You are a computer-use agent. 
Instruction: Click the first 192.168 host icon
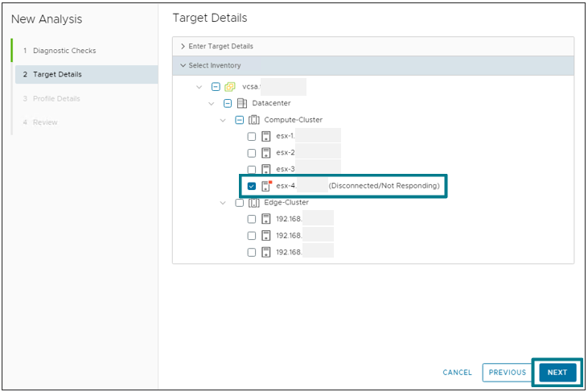point(265,219)
